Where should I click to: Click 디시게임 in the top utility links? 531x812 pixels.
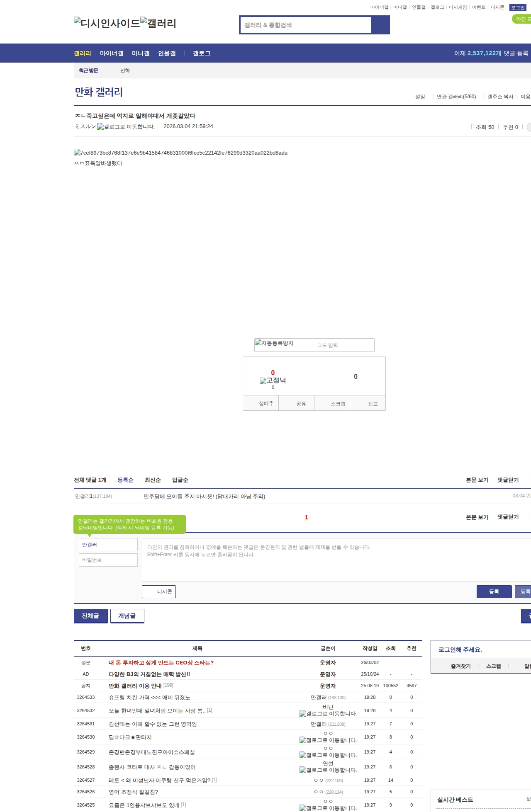point(458,7)
